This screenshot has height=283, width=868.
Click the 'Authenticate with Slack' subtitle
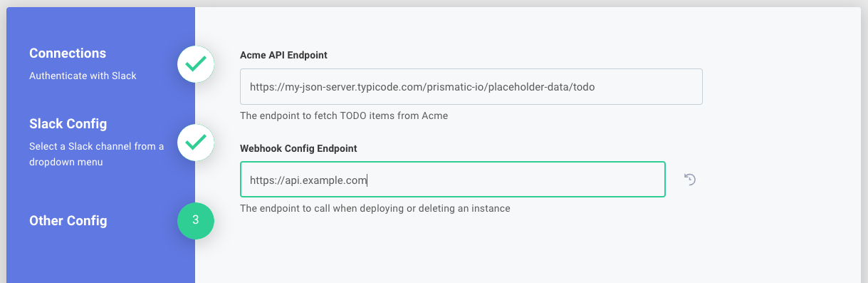[83, 76]
